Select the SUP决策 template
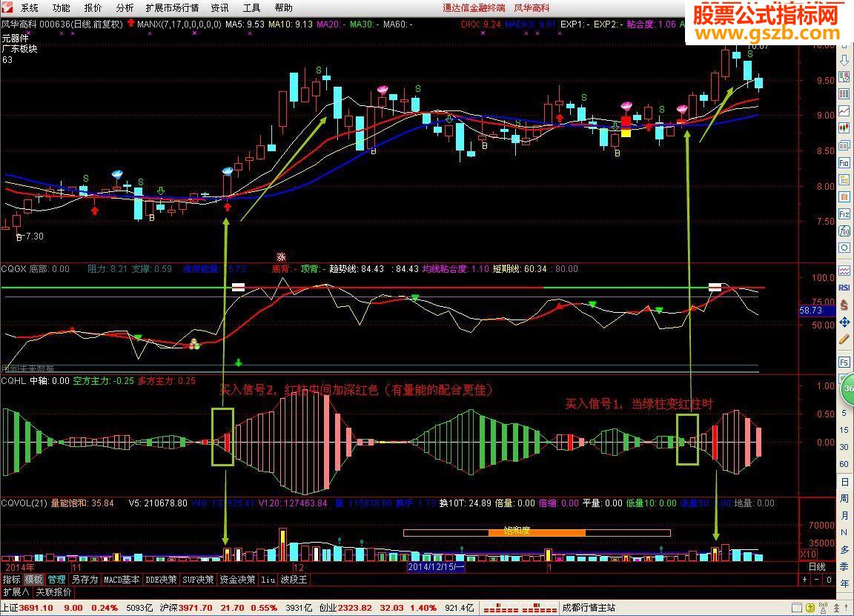The width and height of the screenshot is (854, 616). tap(198, 580)
